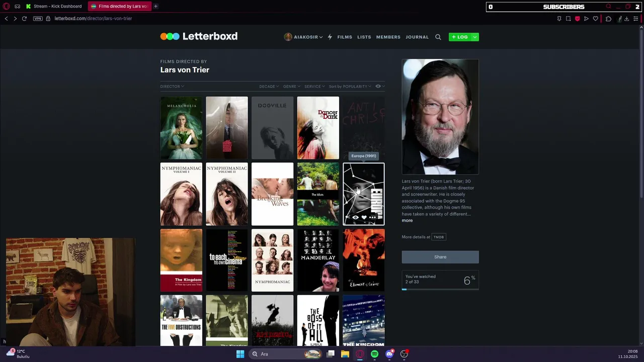This screenshot has height=362, width=644.
Task: Open The Idiots poster
Action: coord(318,194)
